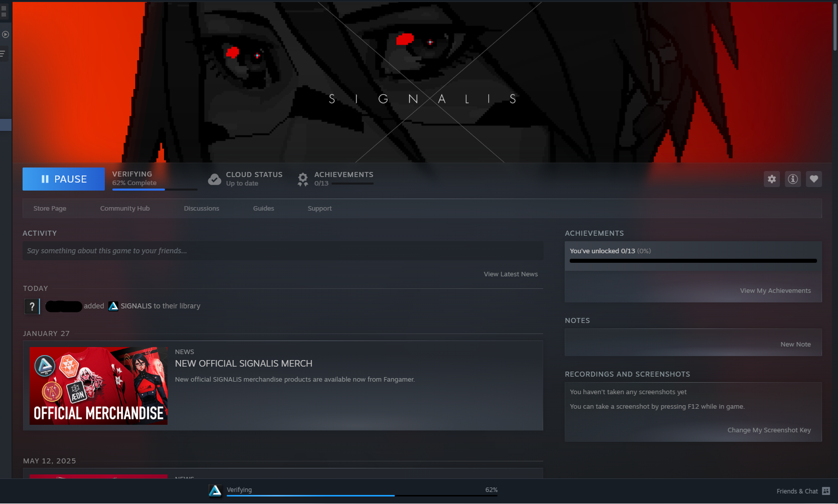Click the play circle icon in the left sidebar

[6, 35]
